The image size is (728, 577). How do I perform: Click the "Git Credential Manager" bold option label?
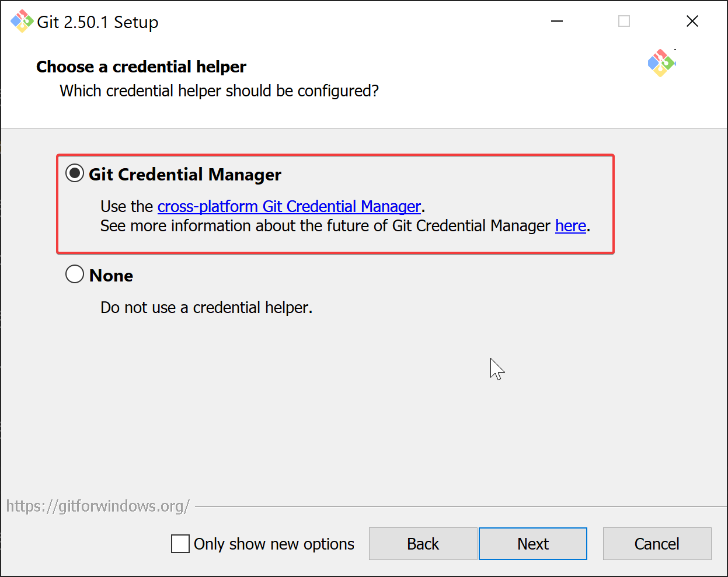point(185,175)
